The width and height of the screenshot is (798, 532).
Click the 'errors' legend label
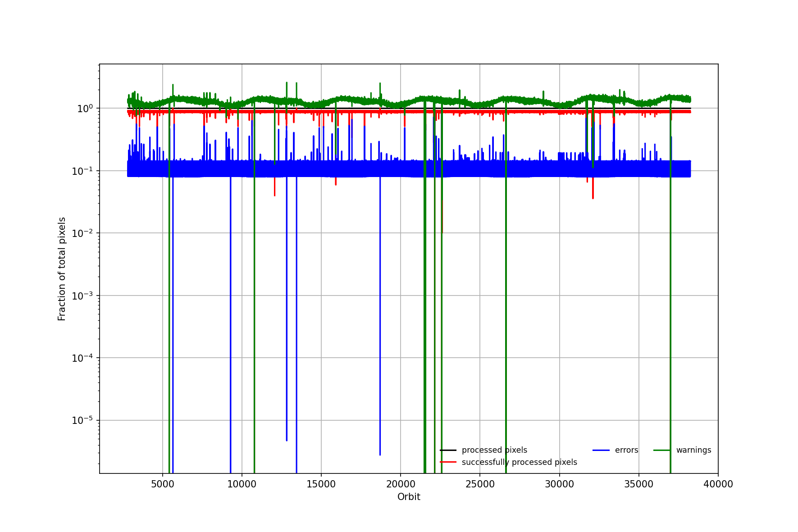pos(626,450)
